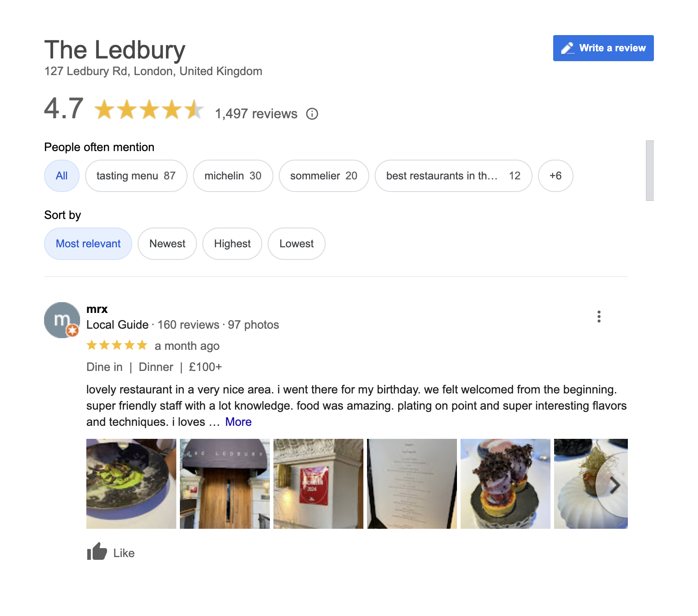This screenshot has width=698, height=616.
Task: Select the All mentions filter chip
Action: pyautogui.click(x=62, y=176)
